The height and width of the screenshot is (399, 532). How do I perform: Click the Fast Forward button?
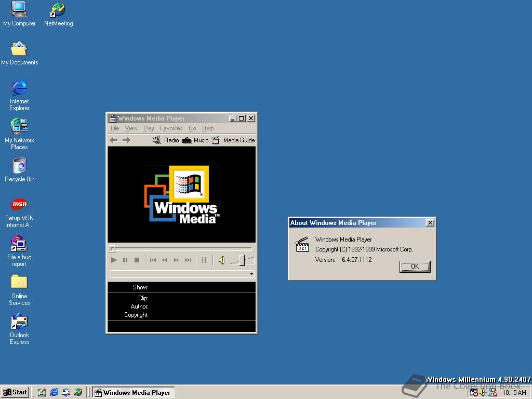click(176, 260)
